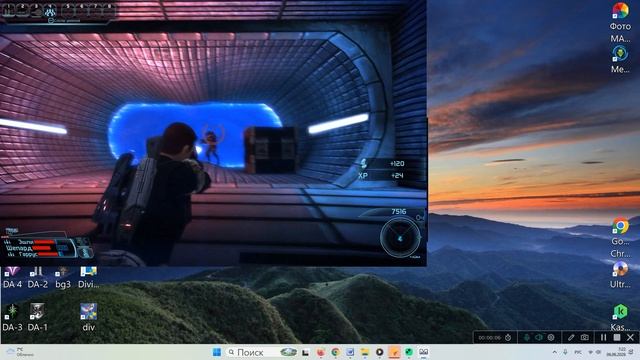Open File Explorer from the taskbar
Image resolution: width=640 pixels, height=360 pixels.
pos(364,352)
